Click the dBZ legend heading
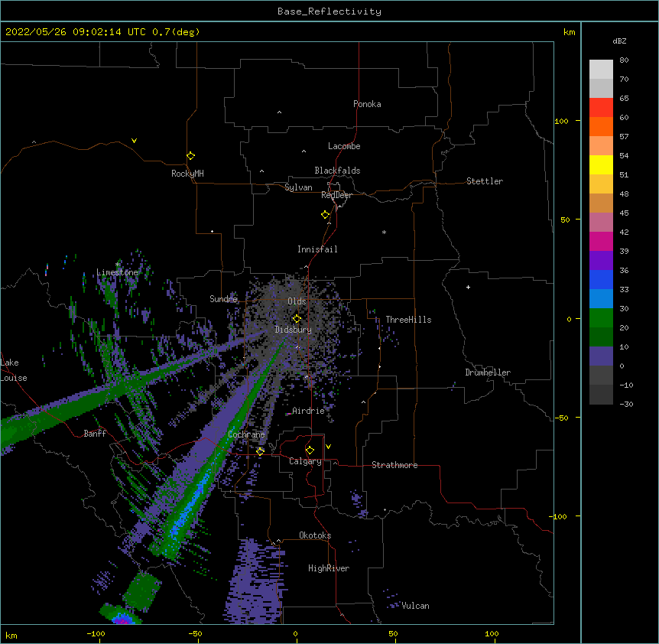659x644 pixels. coord(619,41)
